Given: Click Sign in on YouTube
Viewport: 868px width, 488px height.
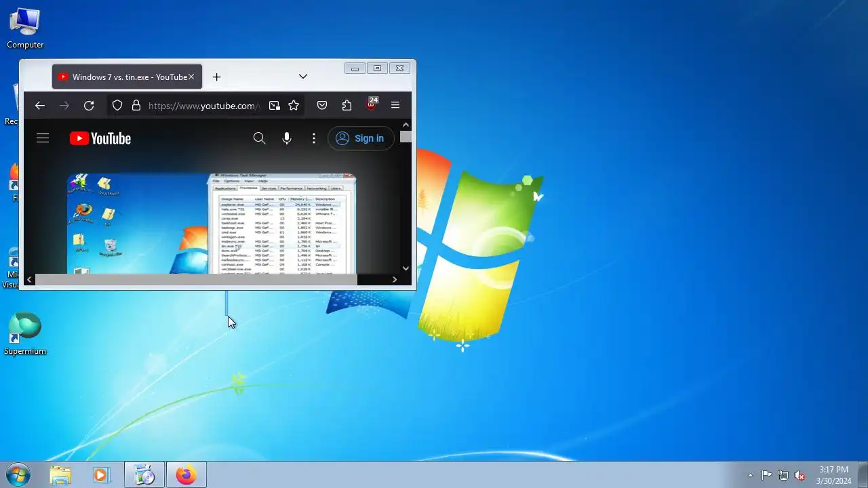Looking at the screenshot, I should 361,138.
